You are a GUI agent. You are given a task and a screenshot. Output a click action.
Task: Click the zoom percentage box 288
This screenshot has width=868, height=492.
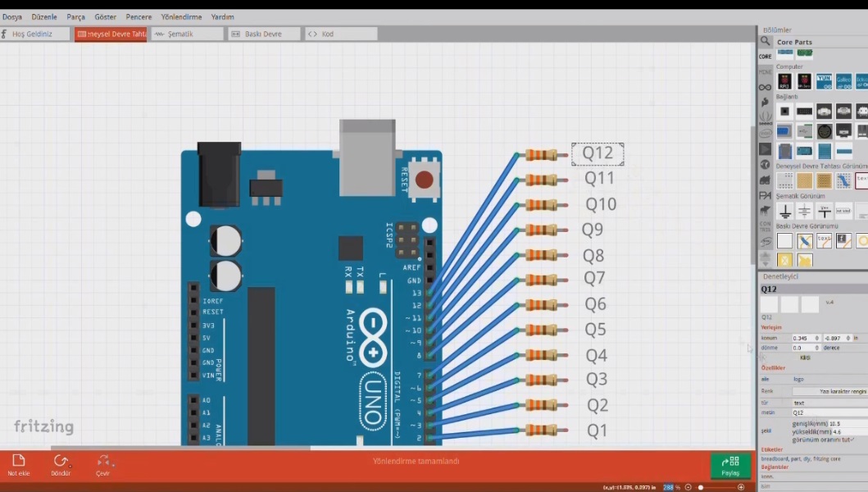click(669, 487)
